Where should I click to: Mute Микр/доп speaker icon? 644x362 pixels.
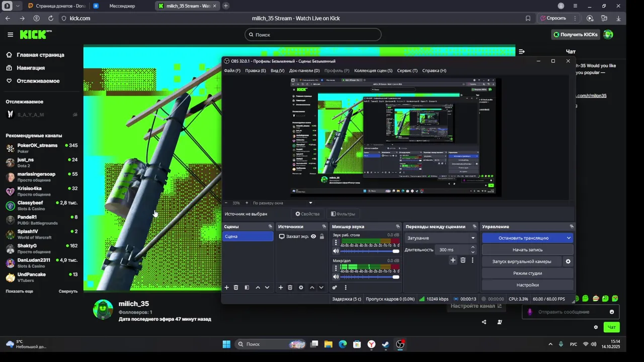[x=336, y=277]
